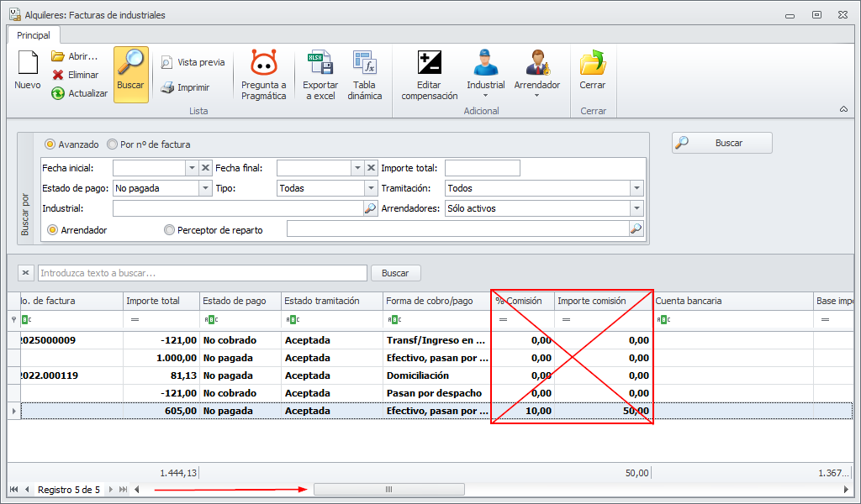Click the Pasan por despacho cell

(x=436, y=393)
